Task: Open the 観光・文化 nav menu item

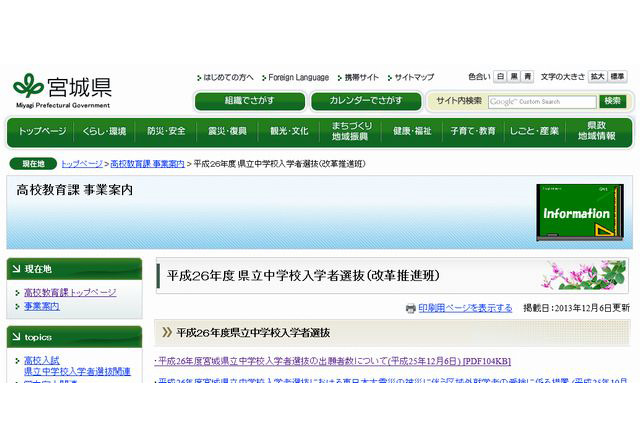Action: 289,131
